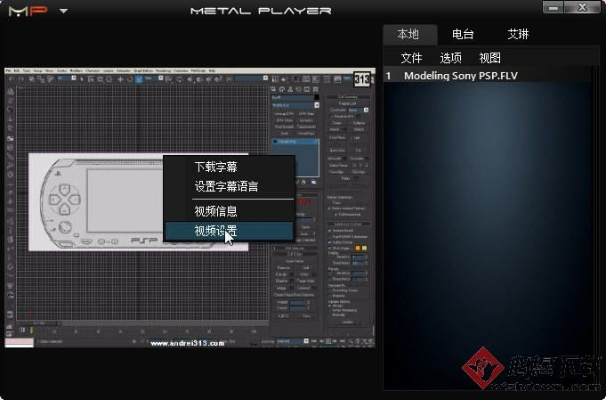Click the 313 badge in video
This screenshot has height=400, width=606.
[x=362, y=77]
